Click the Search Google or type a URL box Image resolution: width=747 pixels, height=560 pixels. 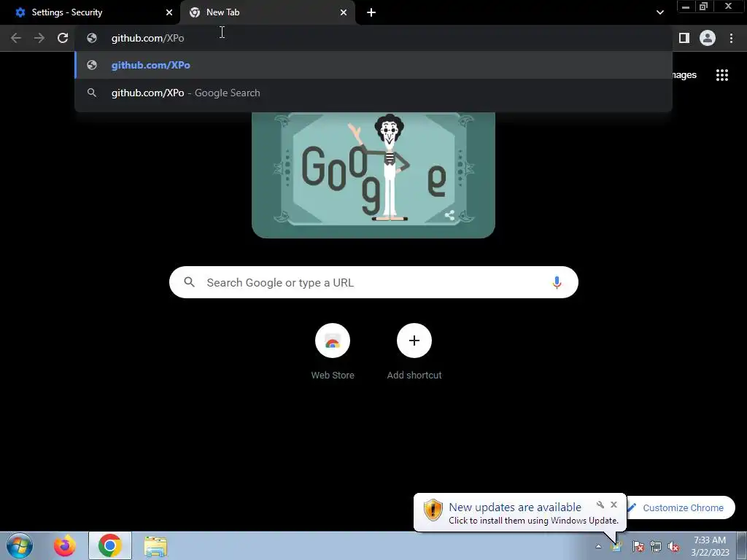tap(373, 282)
